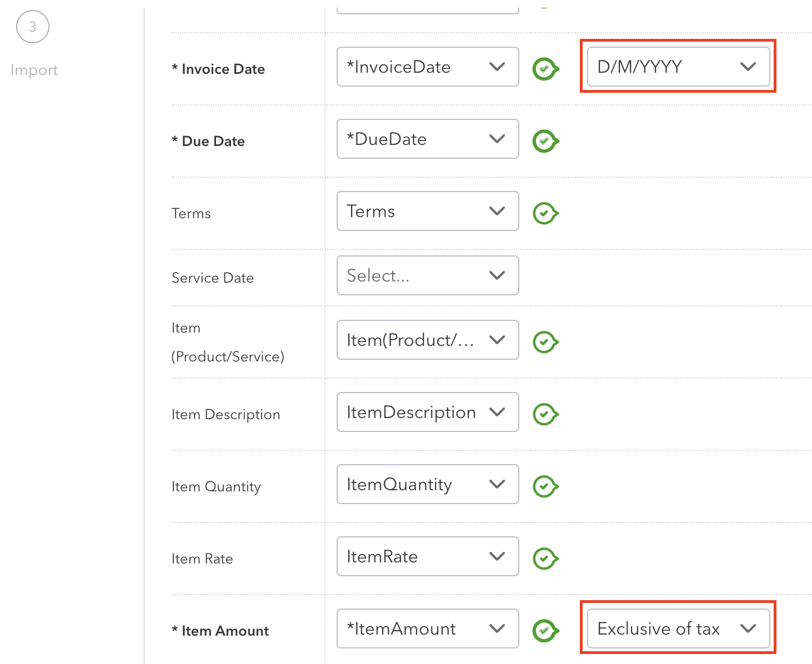Click the green checkmark beside ItemQuantity
The width and height of the screenshot is (812, 664).
pyautogui.click(x=545, y=486)
